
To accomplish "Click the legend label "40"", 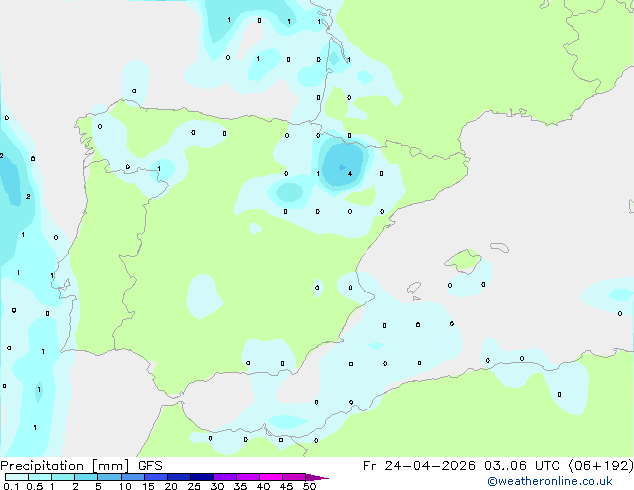I will coord(263,486).
